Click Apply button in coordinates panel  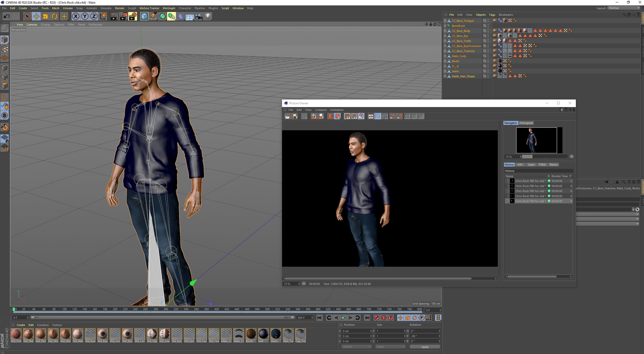click(x=425, y=347)
